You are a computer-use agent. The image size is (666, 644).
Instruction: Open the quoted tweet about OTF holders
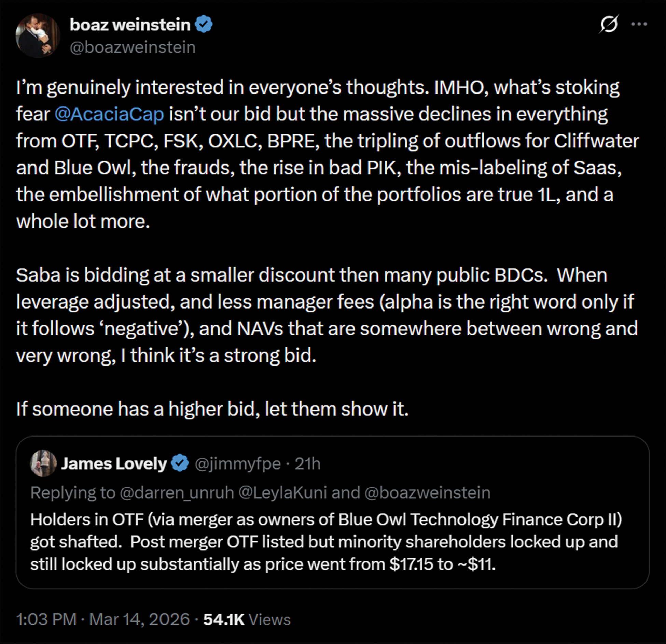324,542
